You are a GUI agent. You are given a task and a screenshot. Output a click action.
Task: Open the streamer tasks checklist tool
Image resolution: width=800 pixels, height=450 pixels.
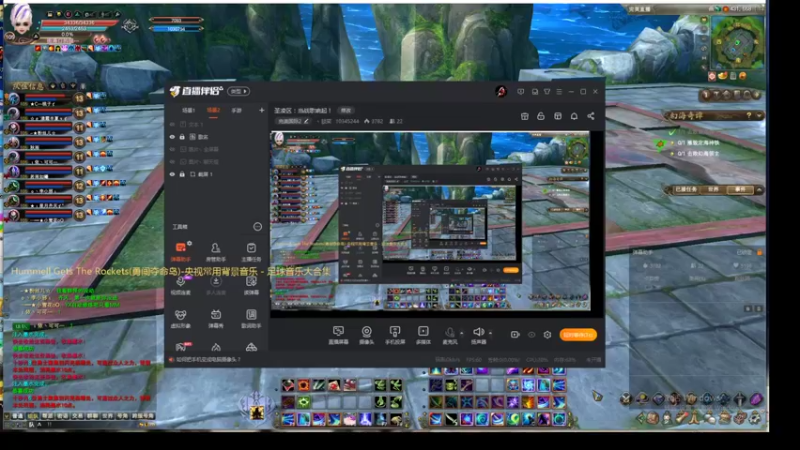coord(251,251)
